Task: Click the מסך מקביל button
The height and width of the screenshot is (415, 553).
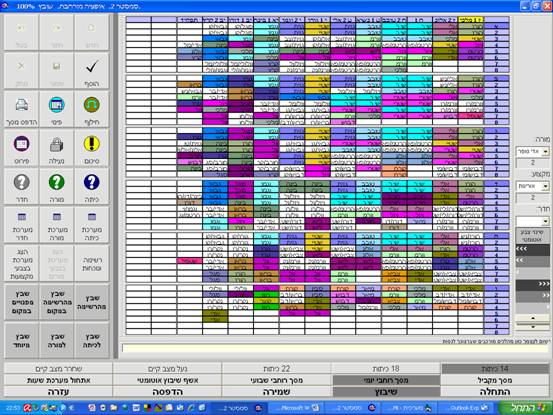Action: [x=495, y=380]
